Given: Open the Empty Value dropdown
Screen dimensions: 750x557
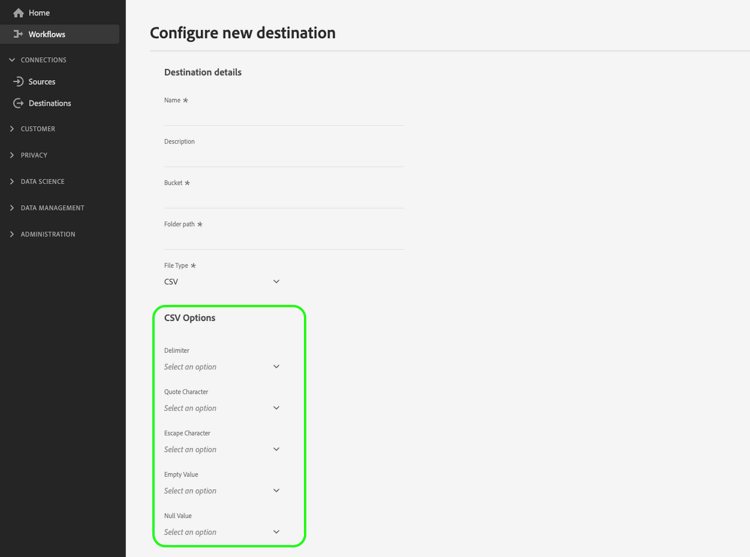Looking at the screenshot, I should (222, 491).
